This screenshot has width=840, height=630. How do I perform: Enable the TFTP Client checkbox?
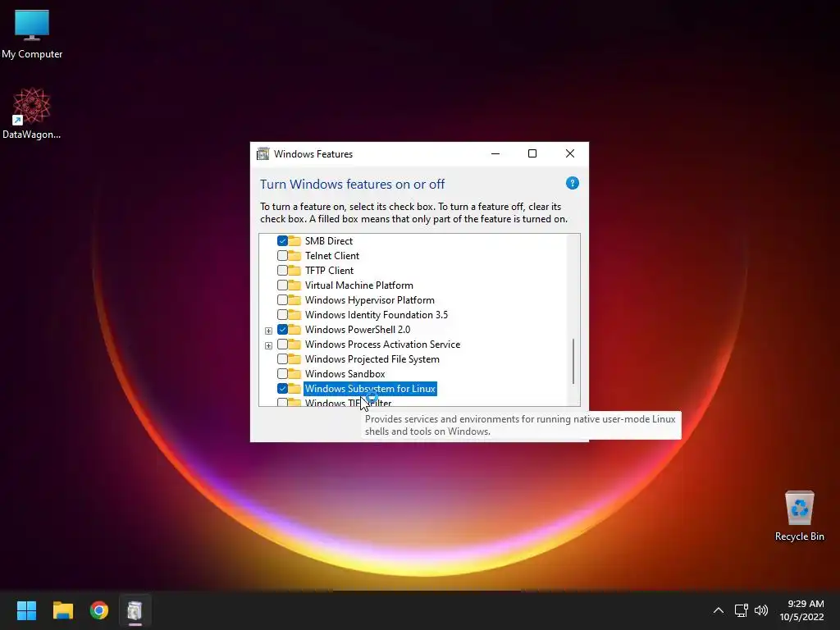[x=282, y=271]
